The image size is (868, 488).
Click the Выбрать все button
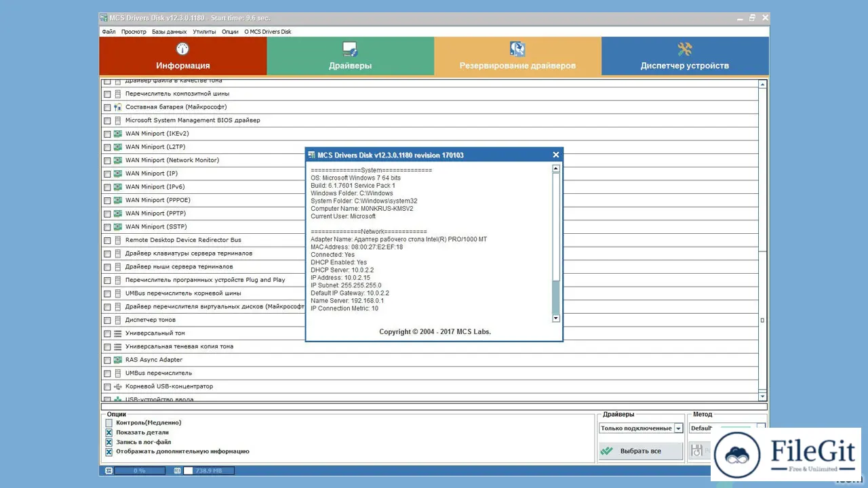click(x=641, y=451)
